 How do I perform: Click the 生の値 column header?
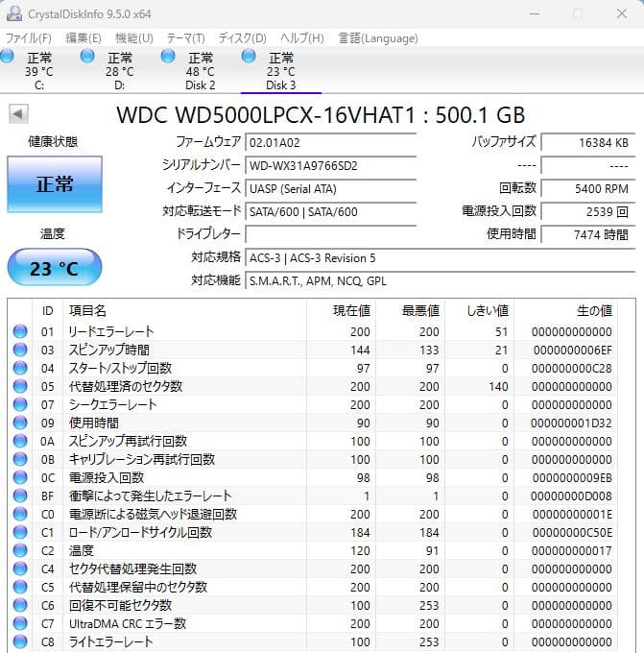(x=565, y=311)
